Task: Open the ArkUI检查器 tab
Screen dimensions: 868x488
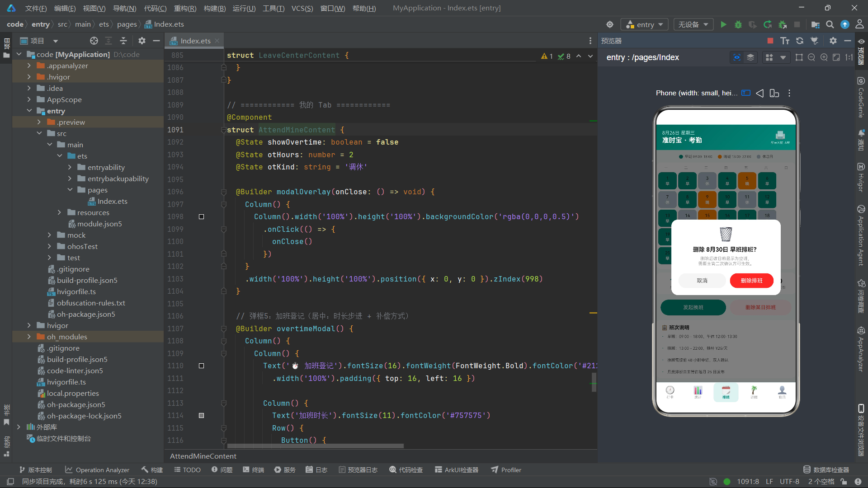Action: pyautogui.click(x=457, y=470)
